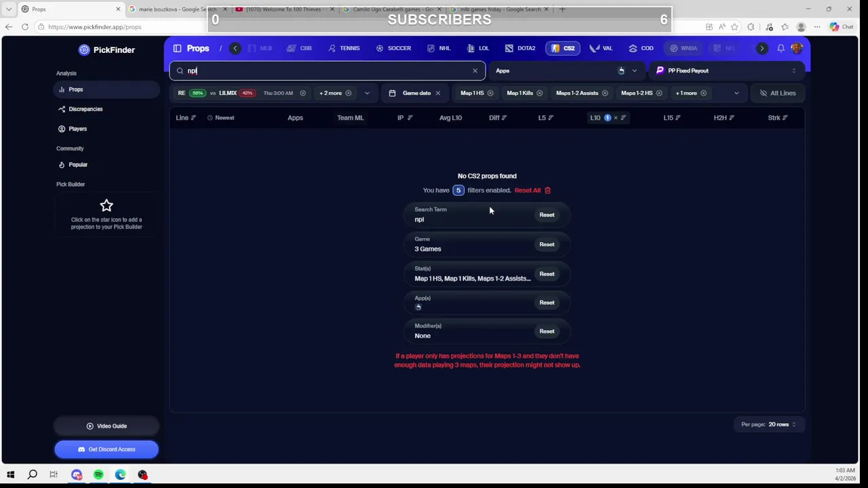The width and height of the screenshot is (868, 488).
Task: Toggle Newest sorting
Action: click(220, 118)
